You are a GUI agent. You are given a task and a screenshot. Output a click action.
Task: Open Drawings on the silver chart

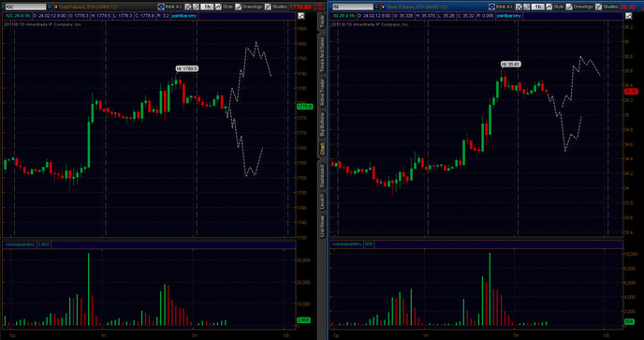[579, 7]
